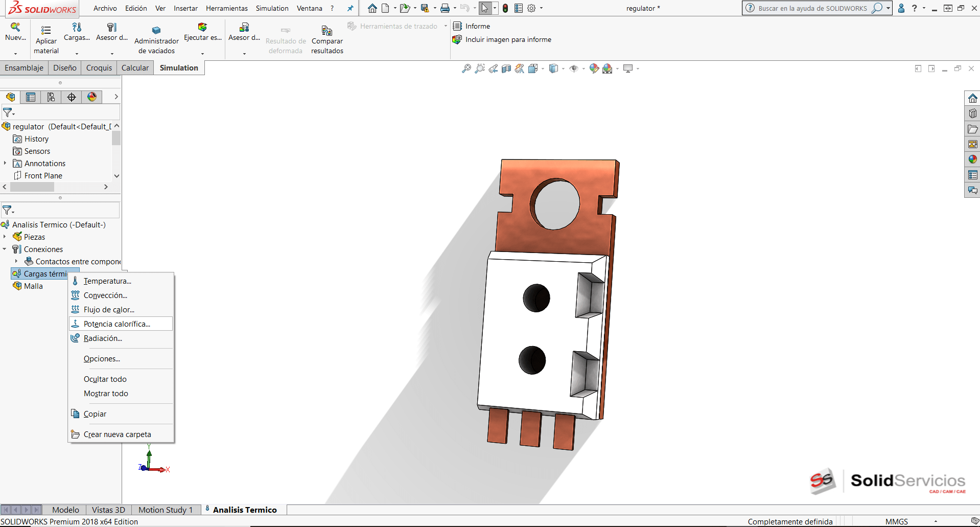Open the Cargas tool in the ribbon
The image size is (980, 527).
[77, 32]
